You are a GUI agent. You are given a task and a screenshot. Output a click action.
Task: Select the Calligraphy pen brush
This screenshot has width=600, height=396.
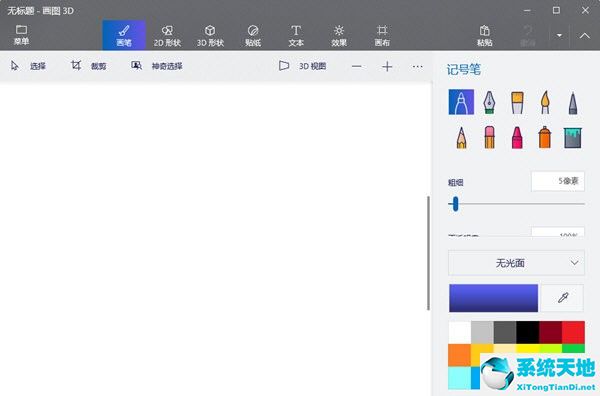point(489,102)
